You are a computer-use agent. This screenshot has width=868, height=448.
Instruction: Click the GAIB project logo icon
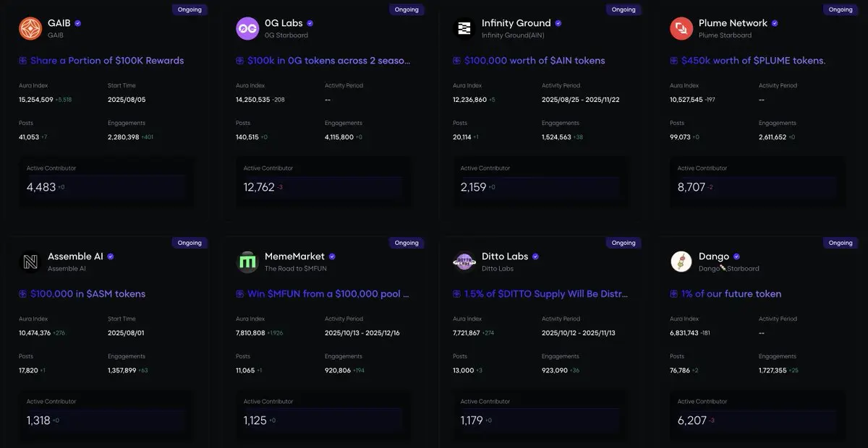click(x=30, y=28)
